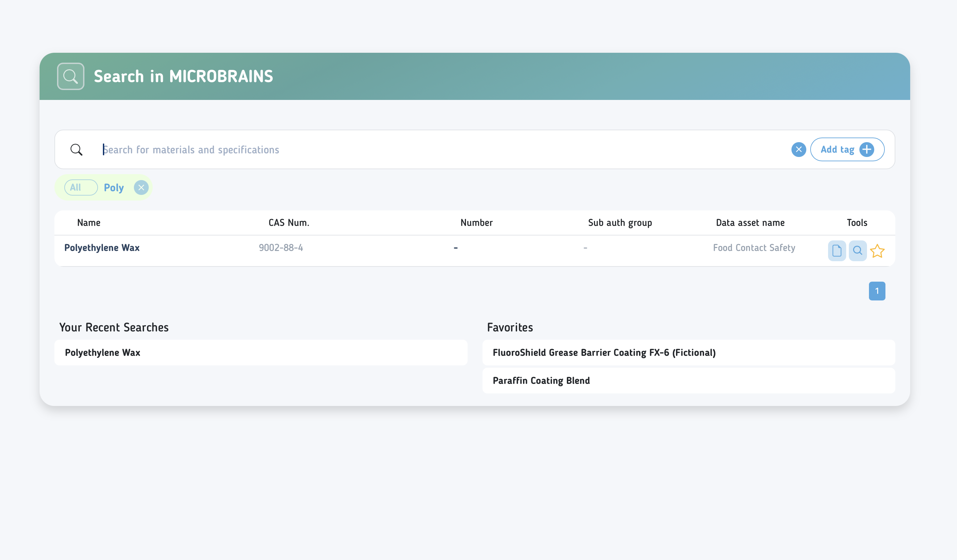Screen dimensions: 957x560
Task: Click the magnifier icon inside the search bar
Action: click(x=76, y=150)
